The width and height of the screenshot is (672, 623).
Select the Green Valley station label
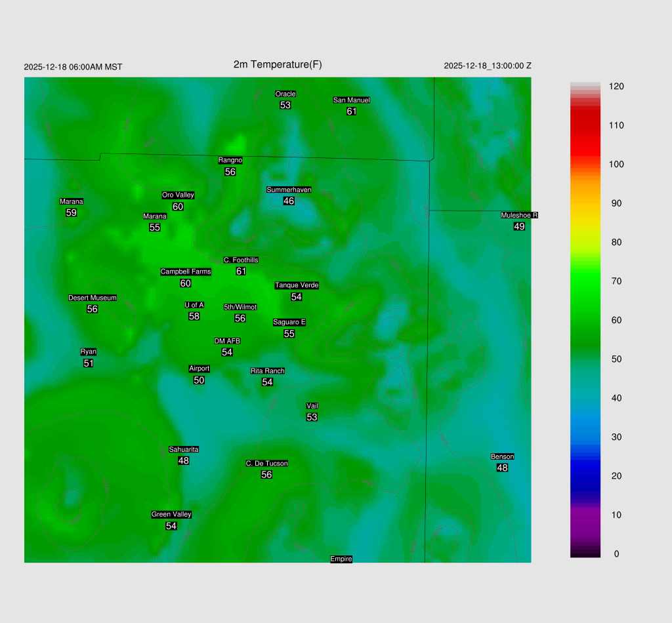pyautogui.click(x=171, y=514)
